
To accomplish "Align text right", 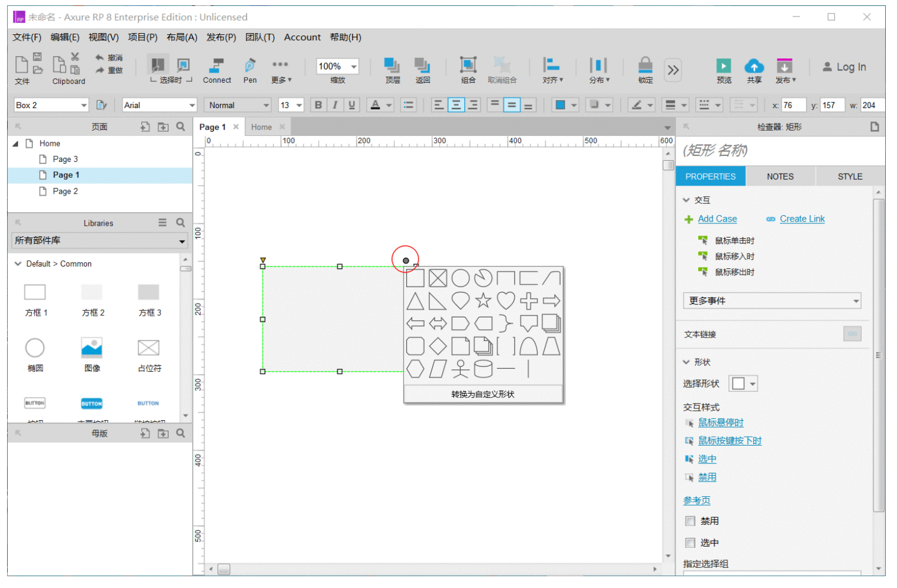I will (x=473, y=105).
